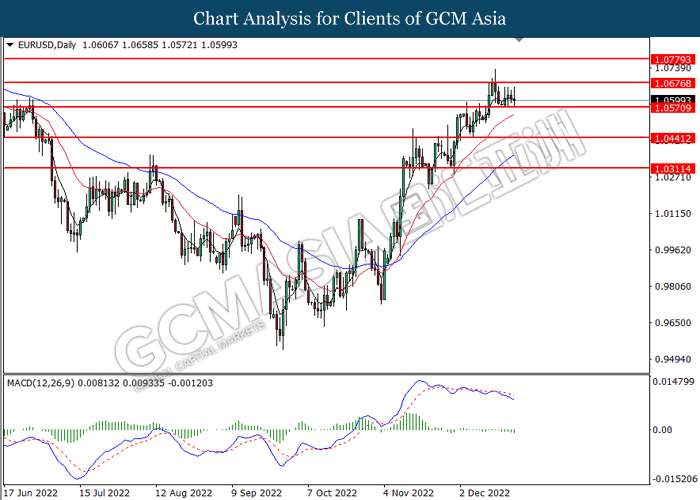Click the 7 Oct 2022 date label
This screenshot has width=700, height=500.
(x=332, y=493)
